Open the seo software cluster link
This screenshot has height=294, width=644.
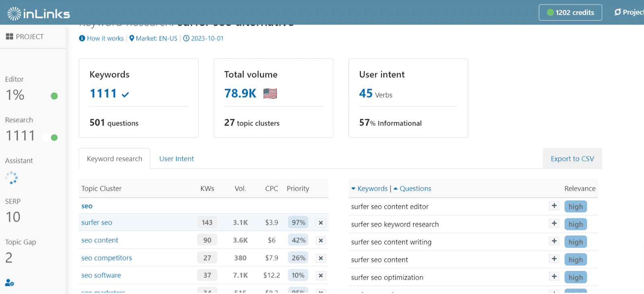pyautogui.click(x=101, y=275)
